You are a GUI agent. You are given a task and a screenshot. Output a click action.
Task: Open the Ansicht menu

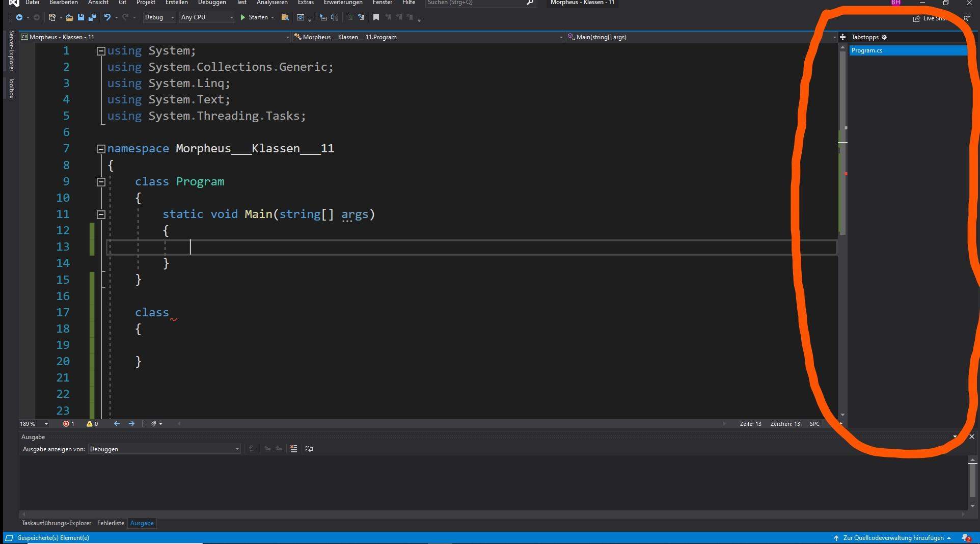[x=98, y=3]
